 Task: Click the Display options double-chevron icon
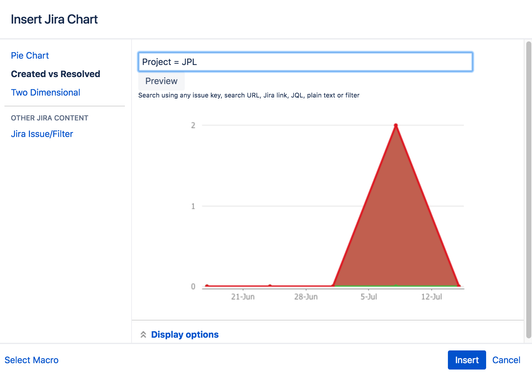click(143, 335)
